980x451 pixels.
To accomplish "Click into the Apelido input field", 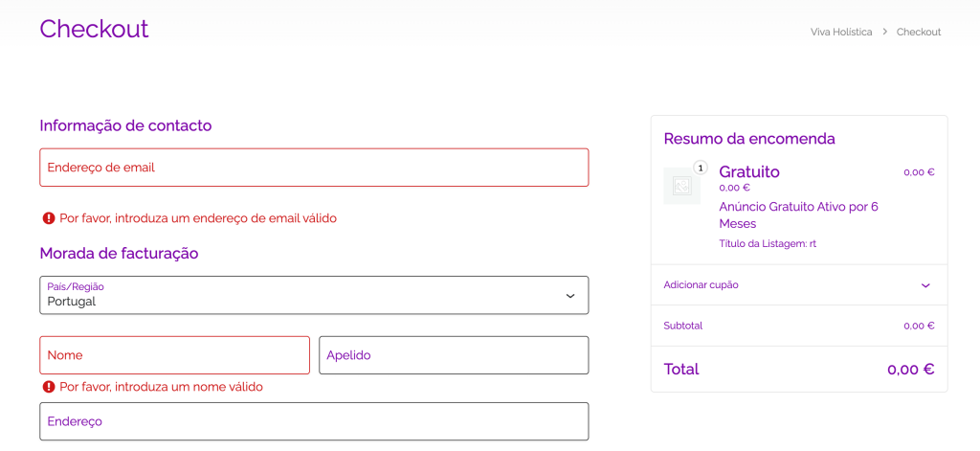I will [x=454, y=355].
